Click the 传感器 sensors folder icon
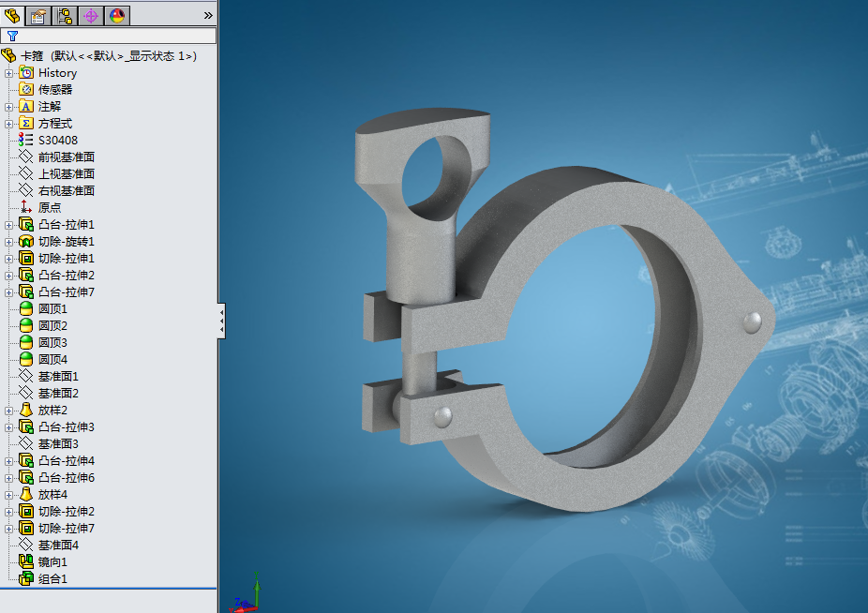868x613 pixels. (26, 89)
